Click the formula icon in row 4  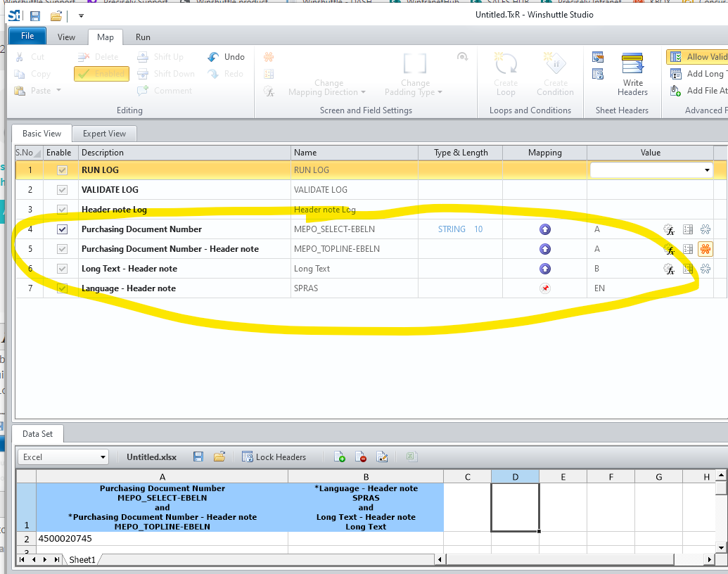tap(670, 229)
